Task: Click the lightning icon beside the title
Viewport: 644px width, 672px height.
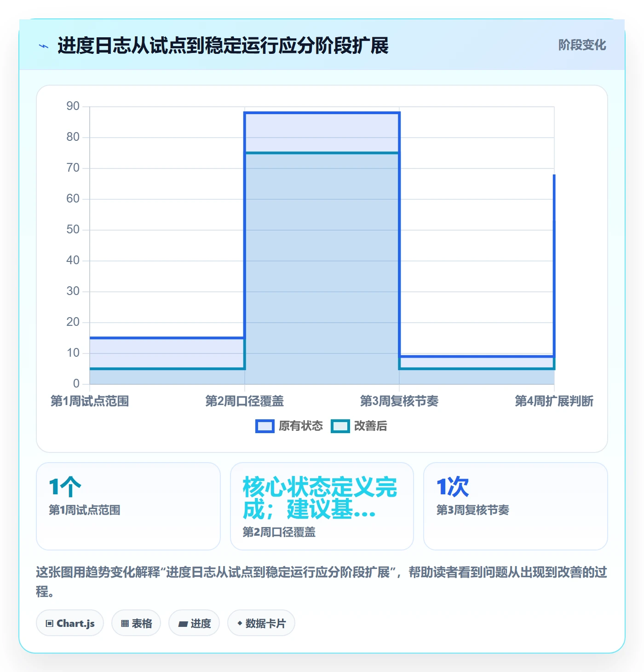Action: 44,46
